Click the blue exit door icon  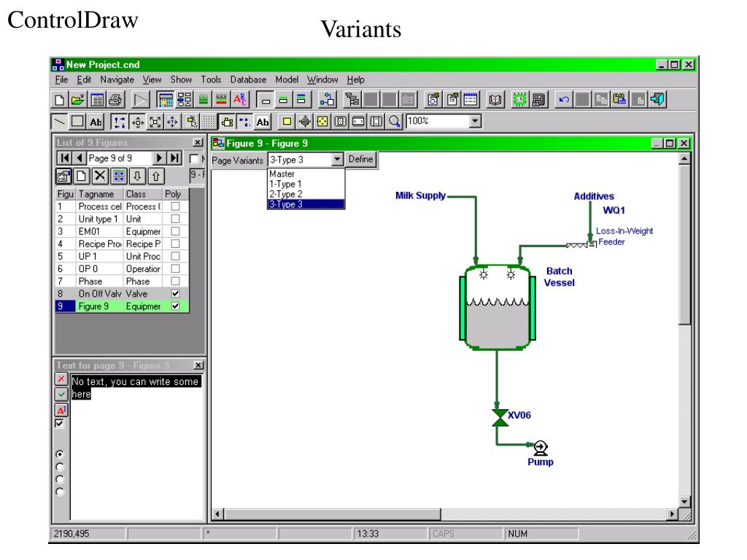coord(658,99)
